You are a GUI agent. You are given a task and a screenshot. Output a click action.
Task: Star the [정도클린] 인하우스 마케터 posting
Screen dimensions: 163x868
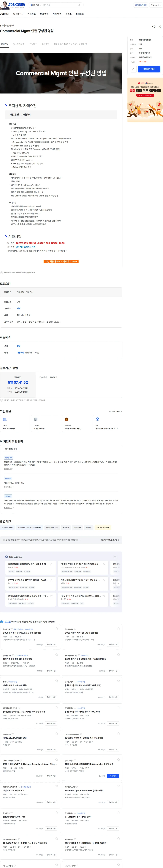[x=104, y=596]
